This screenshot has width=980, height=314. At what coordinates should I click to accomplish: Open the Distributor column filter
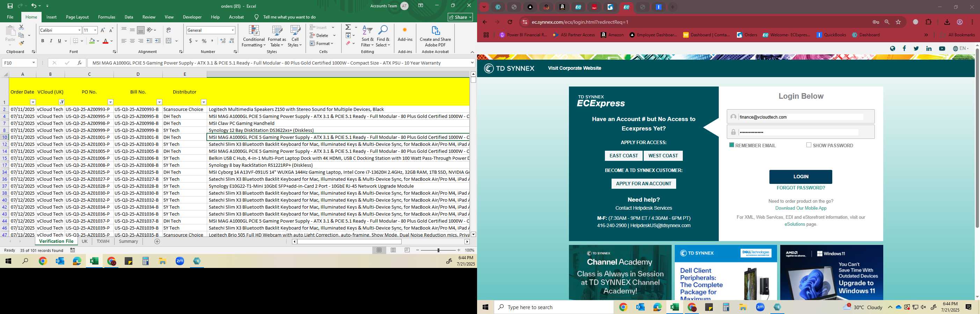pos(204,102)
